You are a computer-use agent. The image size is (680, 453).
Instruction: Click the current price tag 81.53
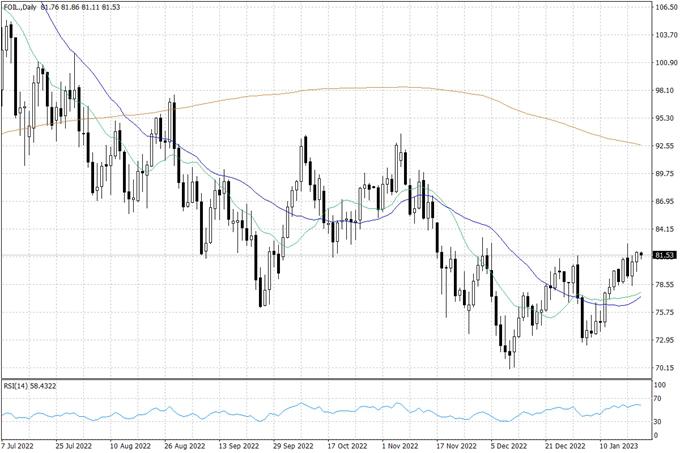point(661,256)
